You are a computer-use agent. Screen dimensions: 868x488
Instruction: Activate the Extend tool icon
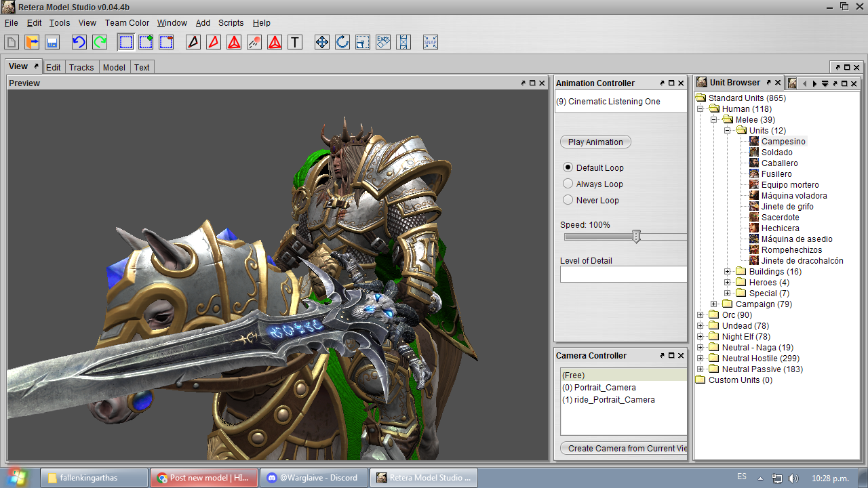[403, 42]
